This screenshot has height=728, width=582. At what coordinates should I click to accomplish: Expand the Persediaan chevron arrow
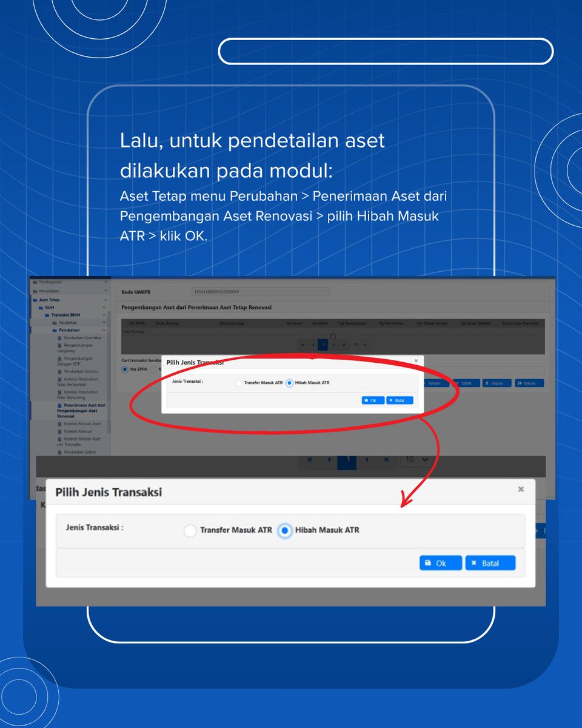(106, 291)
